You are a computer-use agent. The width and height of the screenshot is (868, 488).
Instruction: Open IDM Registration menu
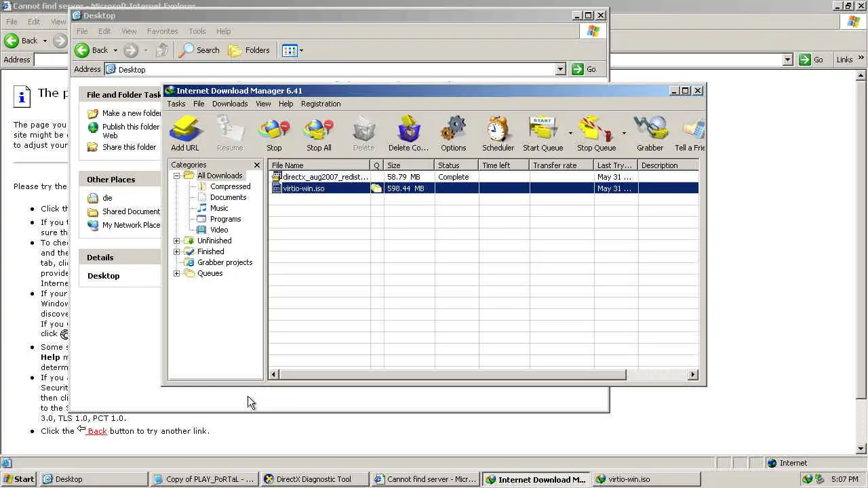[x=321, y=104]
